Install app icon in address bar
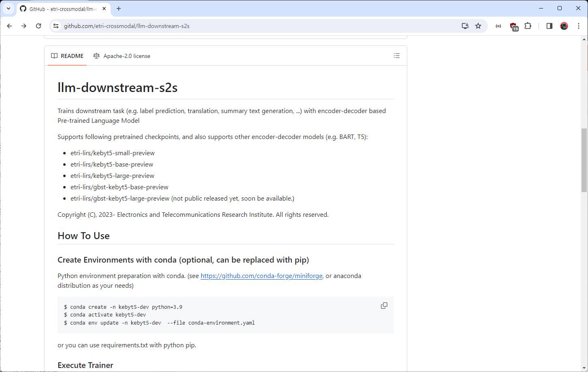This screenshot has width=588, height=372. point(465,26)
